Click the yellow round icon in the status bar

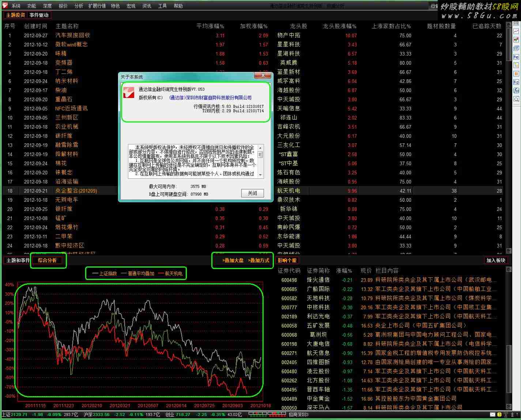(x=499, y=415)
